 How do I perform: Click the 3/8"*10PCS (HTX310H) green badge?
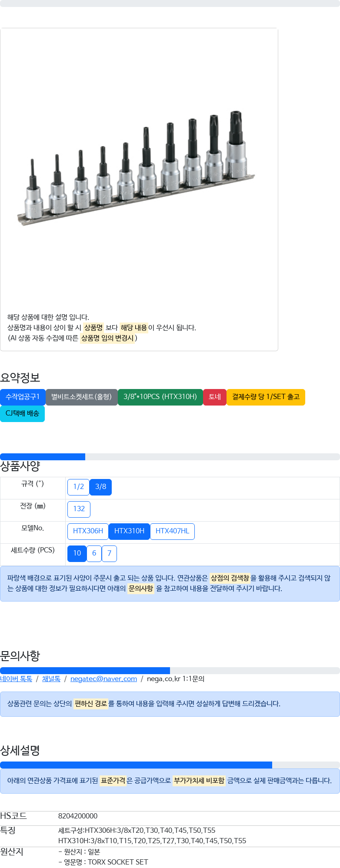[x=160, y=397]
